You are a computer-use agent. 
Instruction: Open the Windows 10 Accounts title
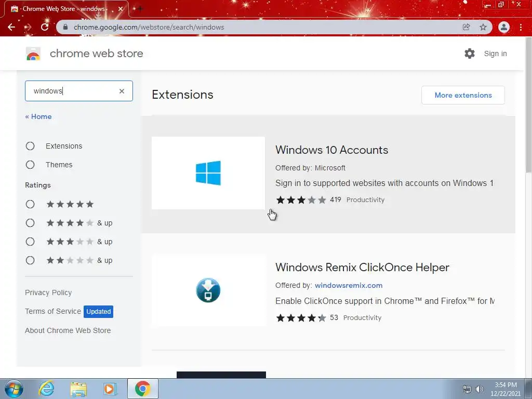(x=332, y=150)
